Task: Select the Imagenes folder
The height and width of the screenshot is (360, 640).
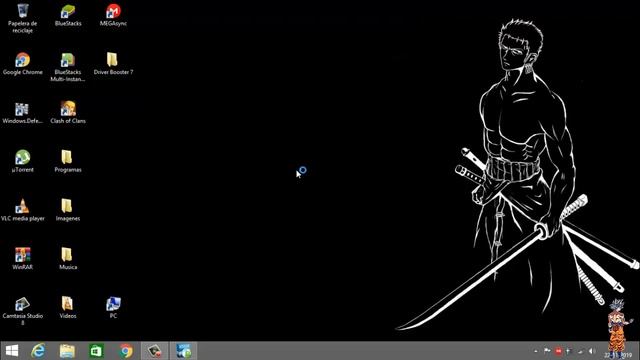Action: click(68, 211)
